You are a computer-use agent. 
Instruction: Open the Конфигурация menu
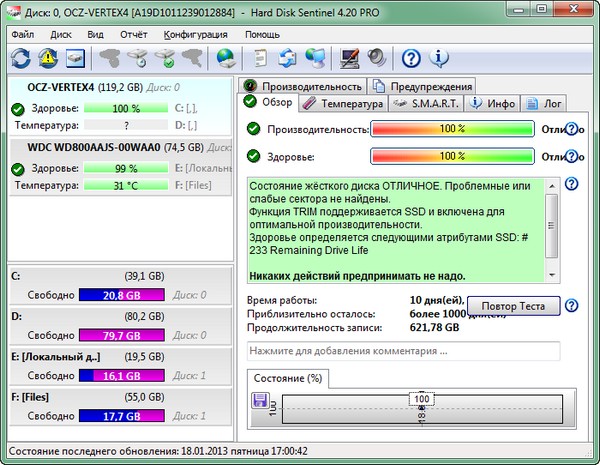196,34
